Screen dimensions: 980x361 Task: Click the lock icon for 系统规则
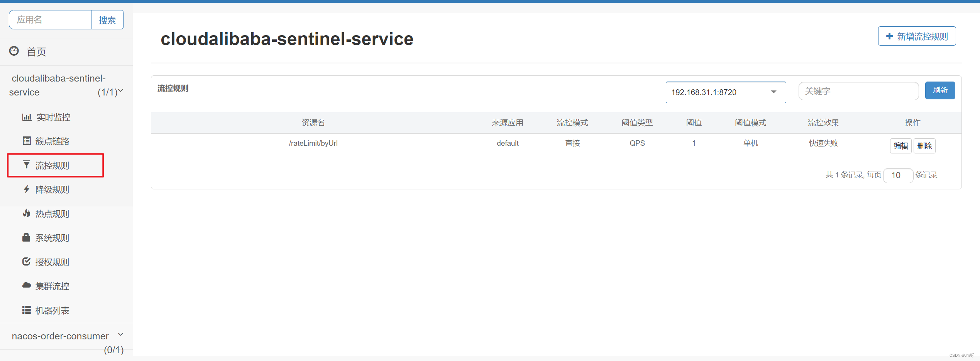(26, 237)
